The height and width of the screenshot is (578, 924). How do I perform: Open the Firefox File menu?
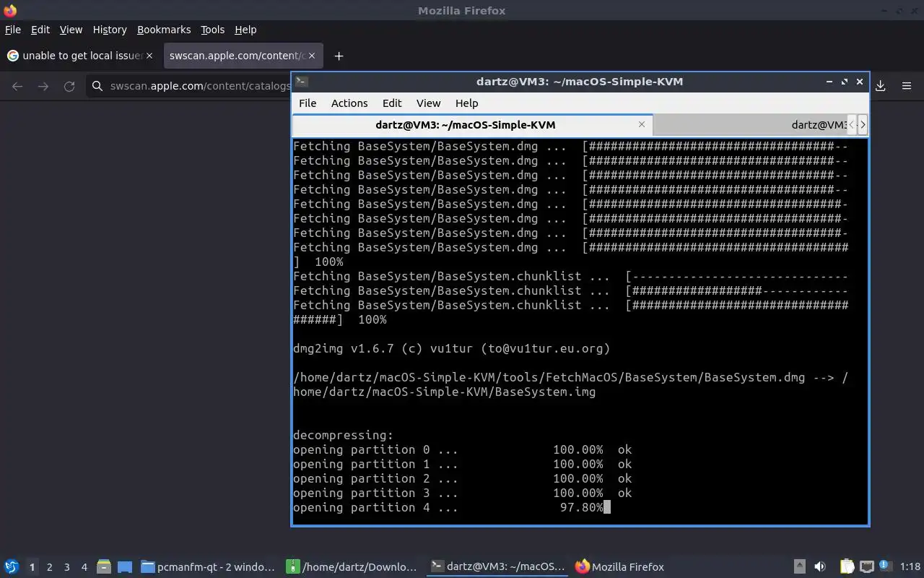[13, 30]
